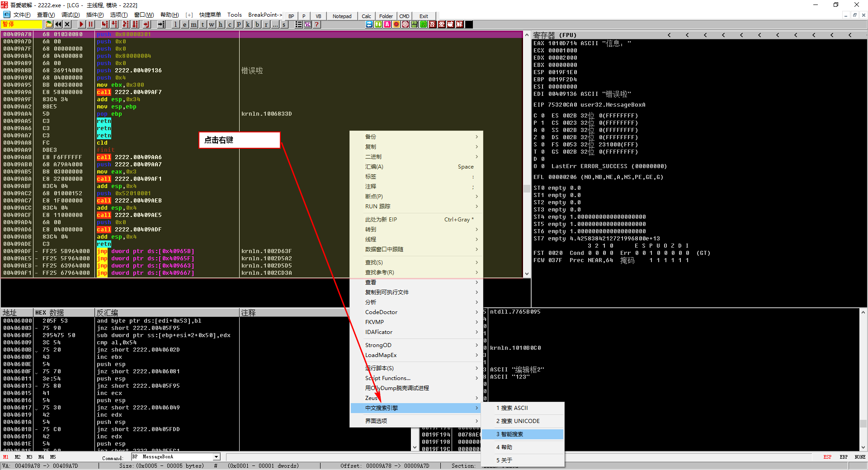Step over with the second step icon
This screenshot has width=868, height=470.
pos(115,24)
